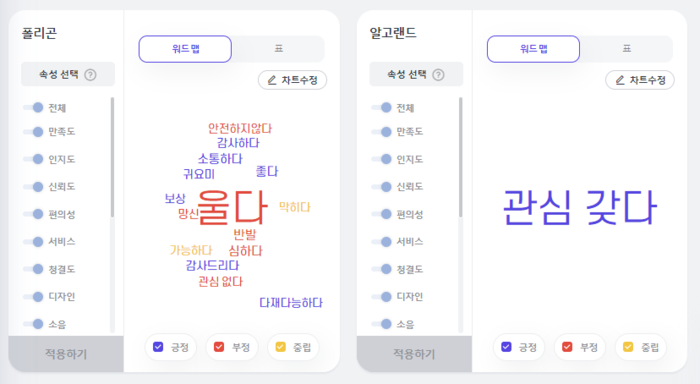Viewport: 700px width, 384px height.
Task: Click pencil icon in 폴리곤 차트수정
Action: click(x=272, y=80)
